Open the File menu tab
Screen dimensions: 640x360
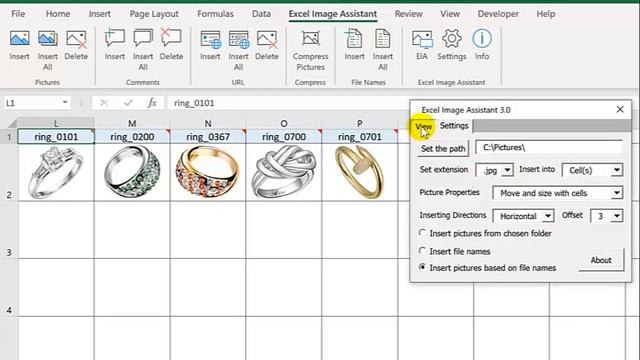pos(18,13)
